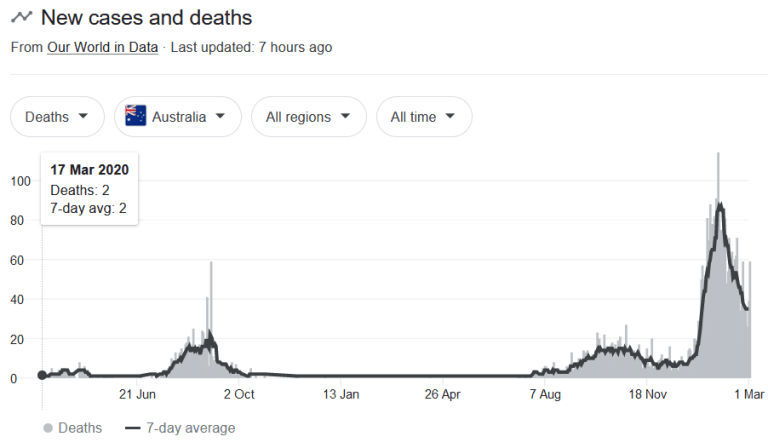The width and height of the screenshot is (768, 448).
Task: Click the 21 Jun date axis label
Action: pos(137,394)
